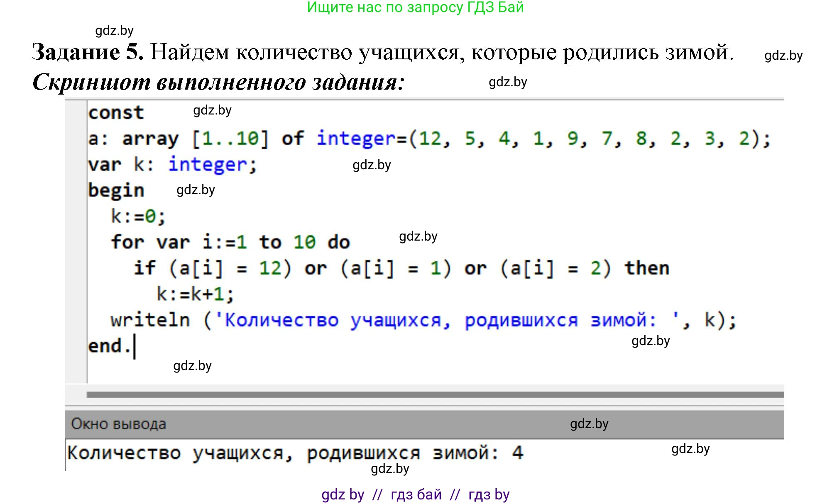Click the horizontal scrollbar under the editor
832x504 pixels.
[434, 394]
